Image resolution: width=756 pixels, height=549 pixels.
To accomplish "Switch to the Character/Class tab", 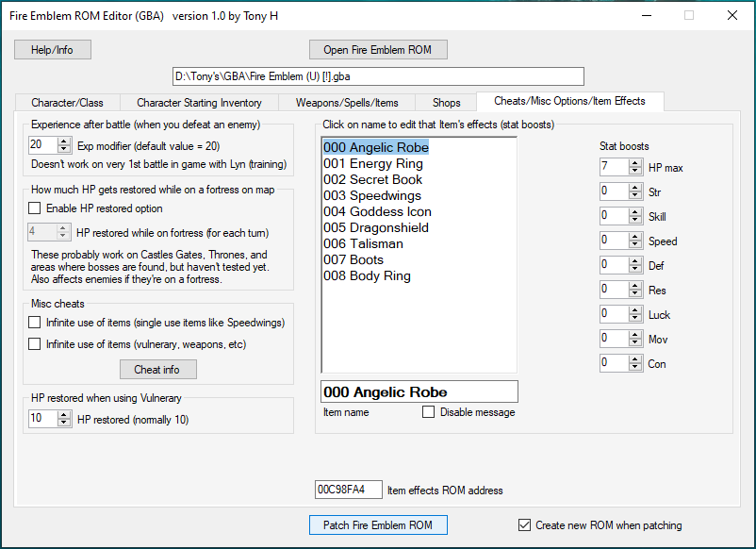I will (x=67, y=102).
